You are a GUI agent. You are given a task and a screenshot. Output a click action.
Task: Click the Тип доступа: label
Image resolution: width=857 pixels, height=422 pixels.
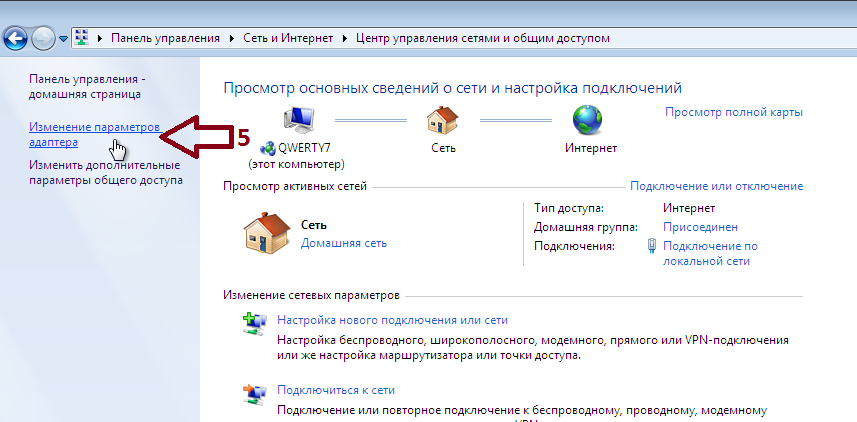tap(569, 208)
